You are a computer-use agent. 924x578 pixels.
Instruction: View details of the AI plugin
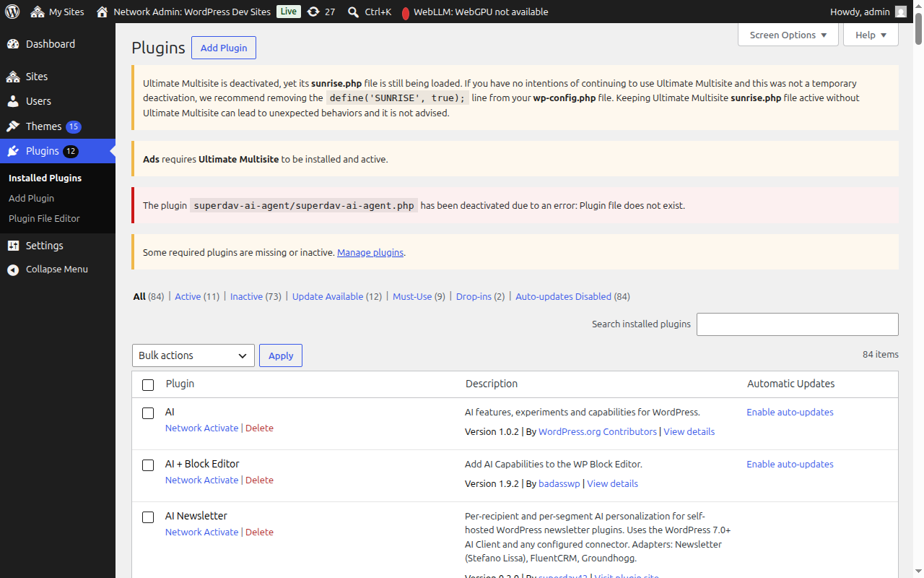pyautogui.click(x=689, y=431)
